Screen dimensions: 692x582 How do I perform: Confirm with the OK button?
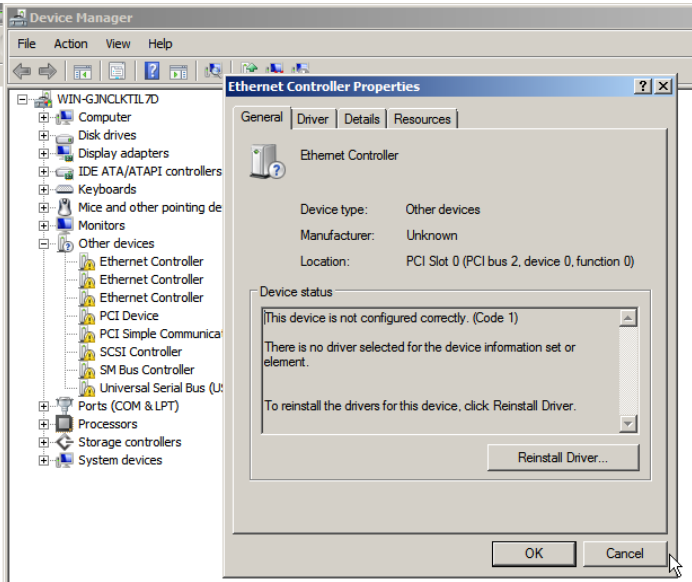tap(534, 554)
